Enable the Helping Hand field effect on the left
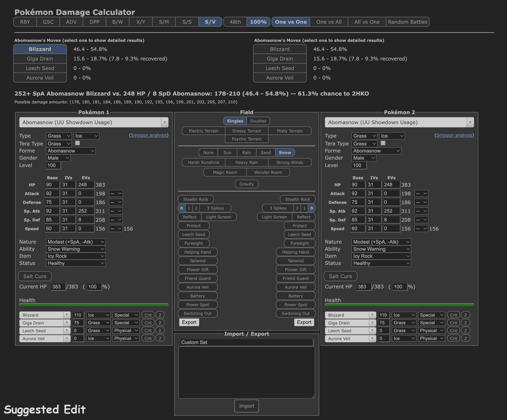The width and height of the screenshot is (507, 420). click(x=197, y=252)
